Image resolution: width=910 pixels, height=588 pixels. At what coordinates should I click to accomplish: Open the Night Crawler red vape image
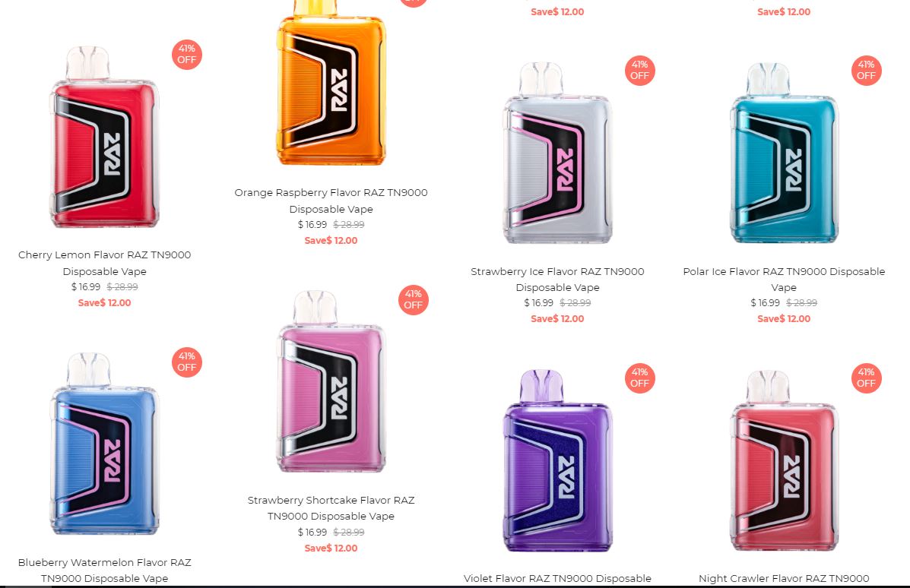pyautogui.click(x=784, y=460)
